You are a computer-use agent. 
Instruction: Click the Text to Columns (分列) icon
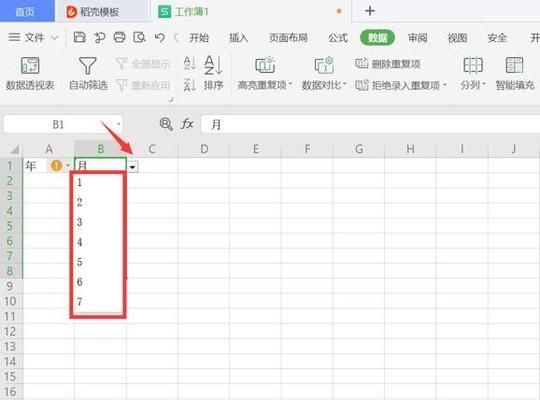[x=473, y=65]
